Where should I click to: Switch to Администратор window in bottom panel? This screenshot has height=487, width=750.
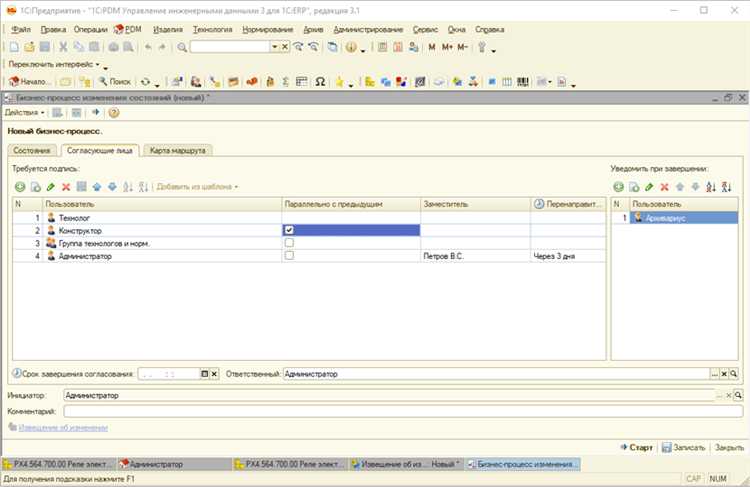[x=175, y=464]
